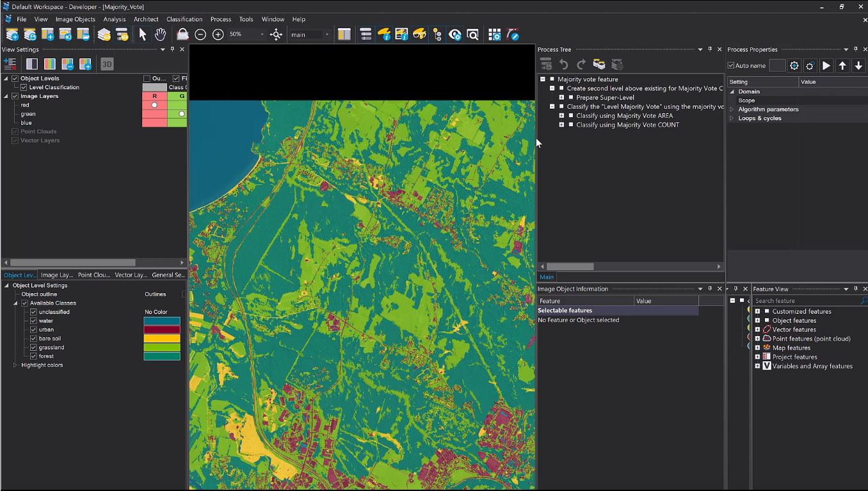Screen dimensions: 868x491
Task: Disable the Level Classification checkbox
Action: (x=24, y=87)
